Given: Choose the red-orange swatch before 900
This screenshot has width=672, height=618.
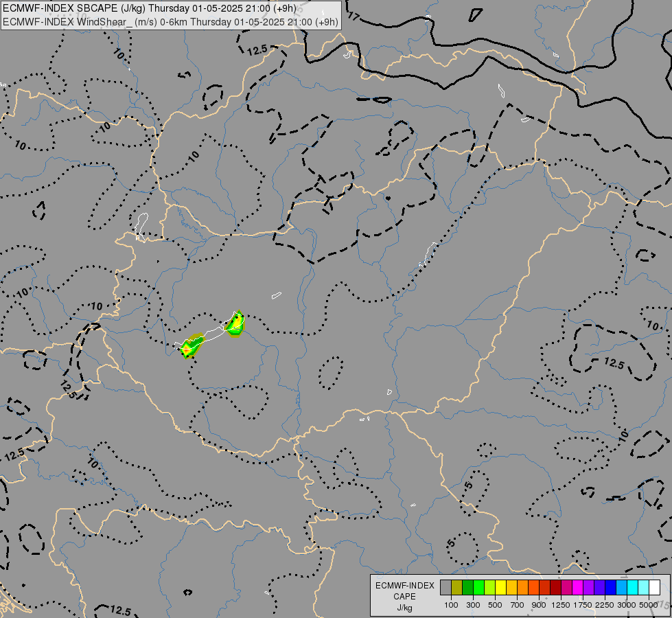Looking at the screenshot, I should coord(533,587).
